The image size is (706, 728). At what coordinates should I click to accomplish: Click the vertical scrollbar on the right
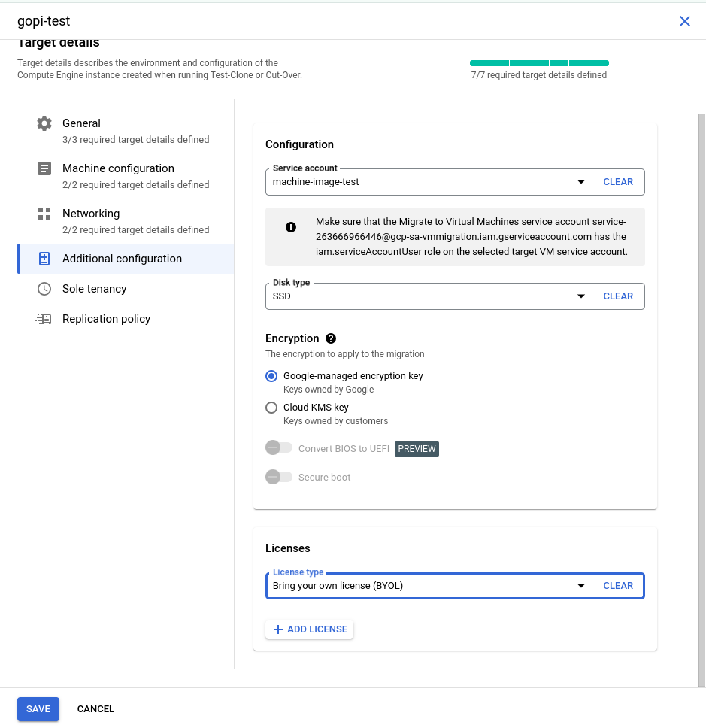701,399
